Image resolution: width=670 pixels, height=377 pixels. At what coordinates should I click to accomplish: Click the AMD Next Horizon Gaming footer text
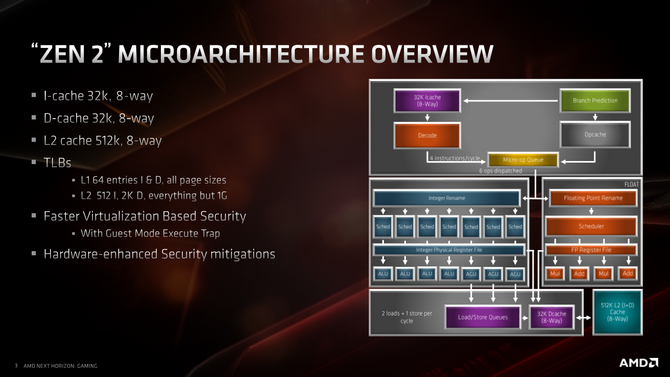[x=60, y=366]
